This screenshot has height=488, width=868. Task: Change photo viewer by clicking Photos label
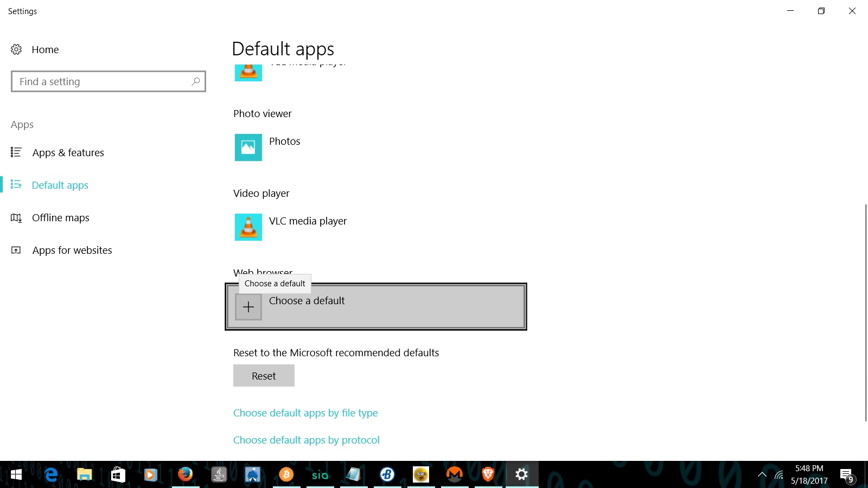284,141
